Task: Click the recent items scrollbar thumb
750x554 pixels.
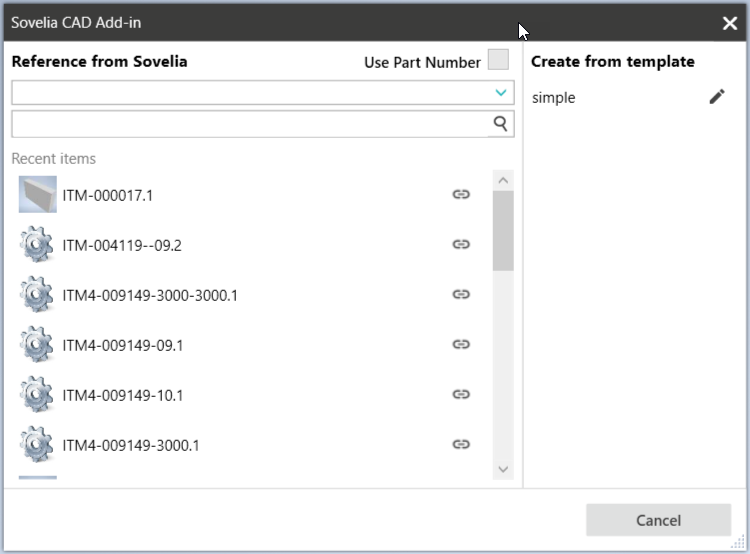Action: pyautogui.click(x=503, y=231)
